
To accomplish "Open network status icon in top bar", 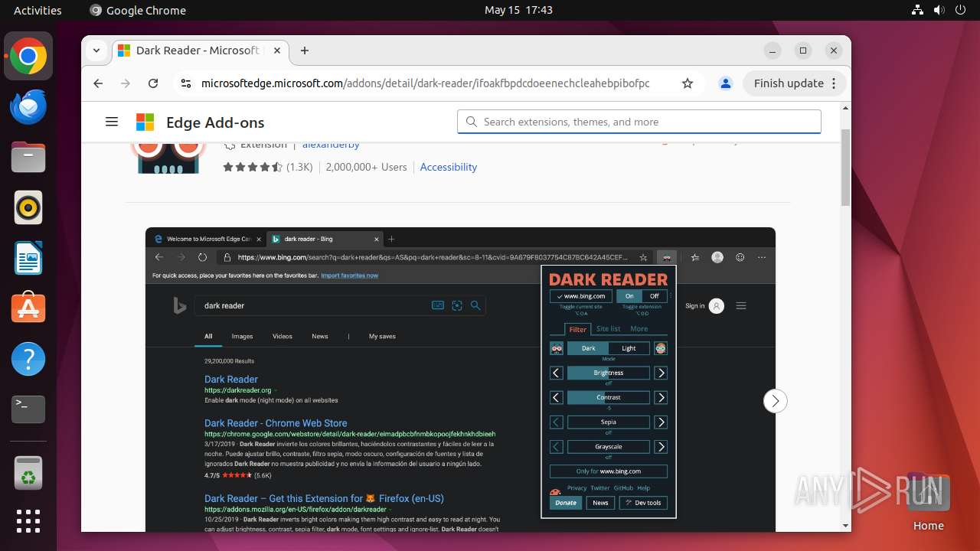I will [917, 10].
